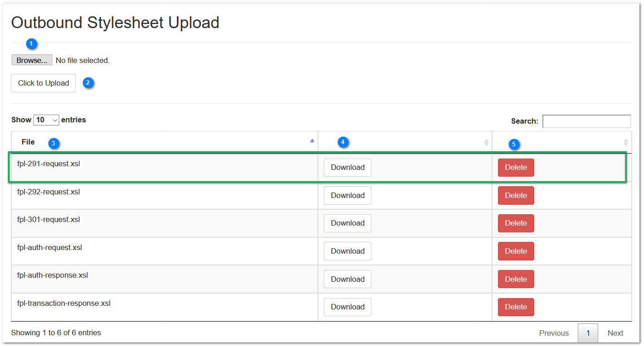Select the fpl-auth-response.xsl file name cell
644x347 pixels.
pyautogui.click(x=165, y=279)
